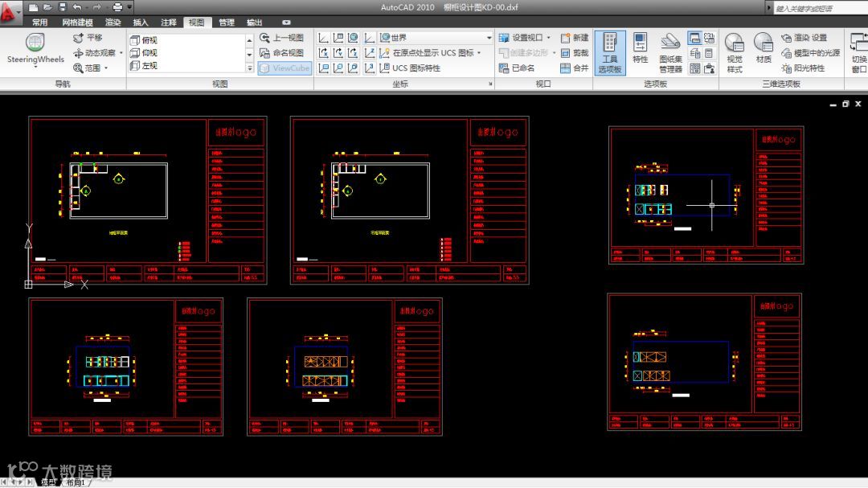Image resolution: width=868 pixels, height=488 pixels.
Task: Switch to the 插入 ribbon tab
Action: click(141, 23)
